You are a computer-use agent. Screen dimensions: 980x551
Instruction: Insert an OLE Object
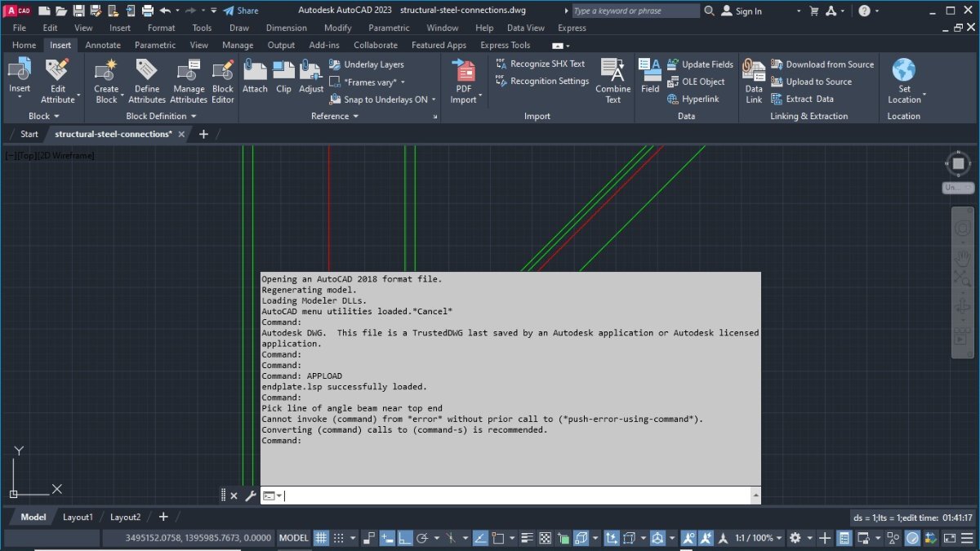click(x=696, y=82)
